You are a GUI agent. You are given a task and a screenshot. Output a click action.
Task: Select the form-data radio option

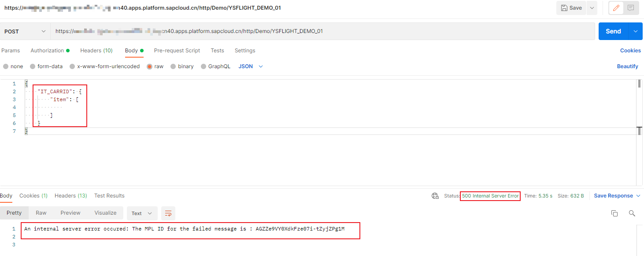click(x=33, y=66)
